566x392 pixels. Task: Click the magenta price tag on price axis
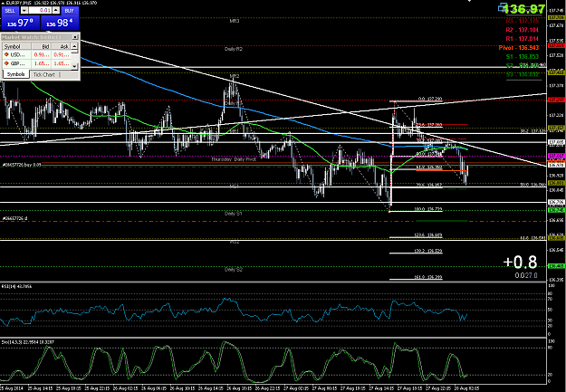556,156
